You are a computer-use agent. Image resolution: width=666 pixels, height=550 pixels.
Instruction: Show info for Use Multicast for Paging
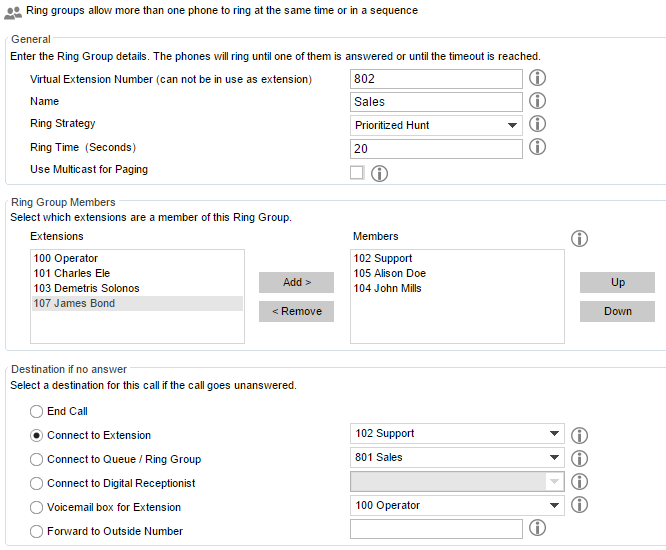[x=379, y=173]
